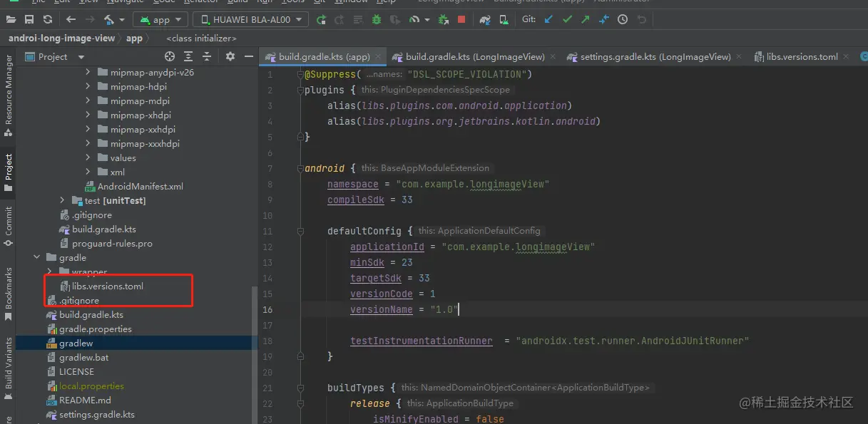
Task: Click the Synchronize refresh toolbar icon
Action: pos(47,20)
